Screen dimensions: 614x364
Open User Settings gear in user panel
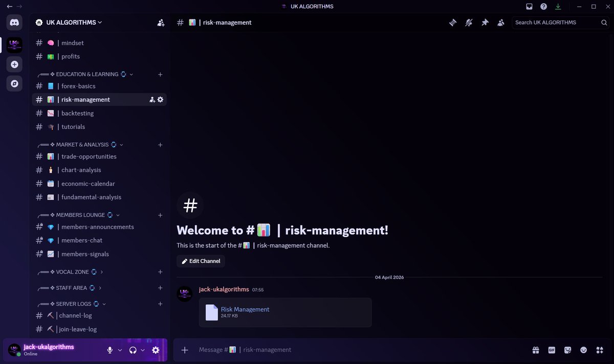click(156, 350)
